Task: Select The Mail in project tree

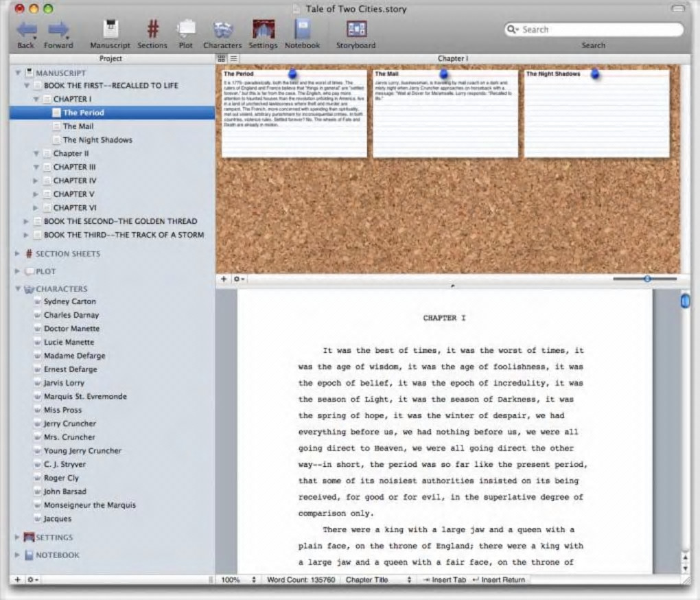Action: pos(78,126)
